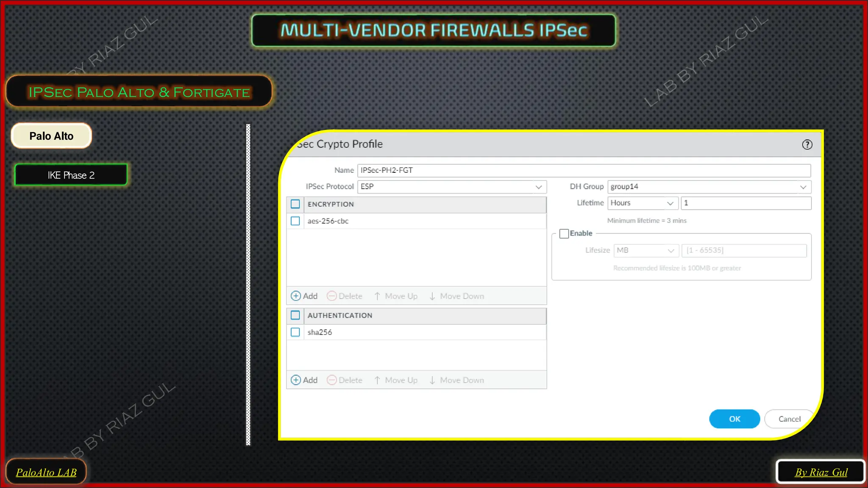This screenshot has height=488, width=868.
Task: Click the Palo Alto tab label
Action: 51,136
